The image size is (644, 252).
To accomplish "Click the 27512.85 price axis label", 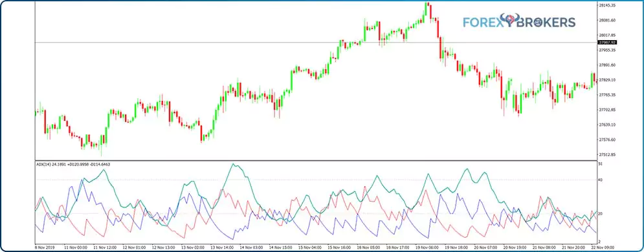I will point(608,154).
